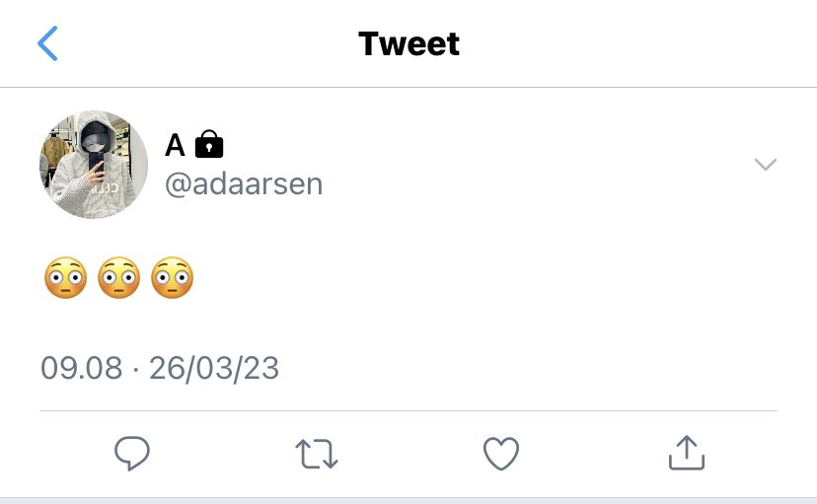
Task: Like the tweet with the heart icon
Action: [x=501, y=454]
